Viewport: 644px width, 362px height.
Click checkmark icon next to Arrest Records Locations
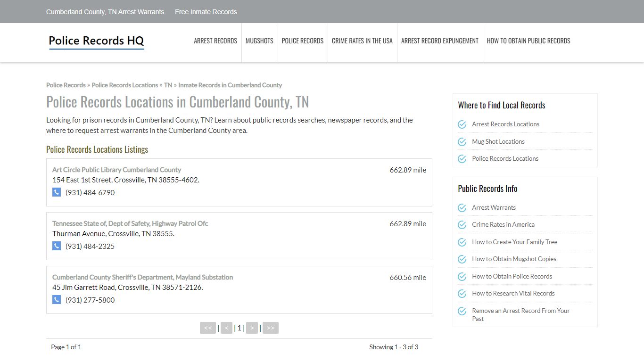tap(462, 124)
